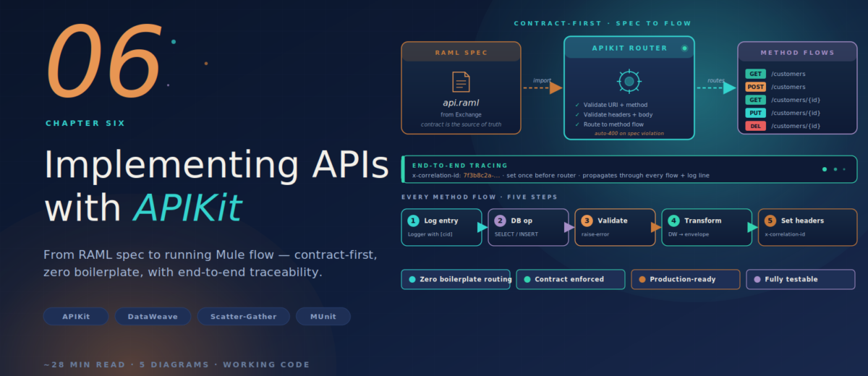Click step number 3 circle on Validate
The height and width of the screenshot is (376, 868).
(587, 221)
